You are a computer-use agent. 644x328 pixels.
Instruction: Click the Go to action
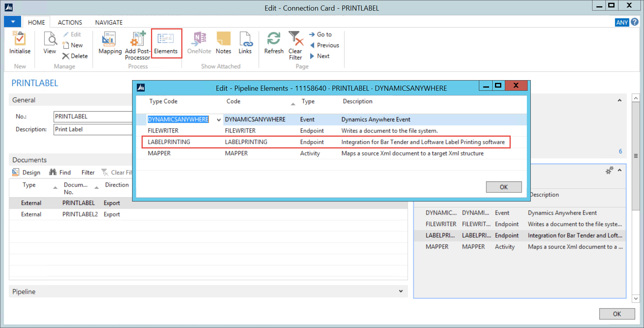[320, 35]
